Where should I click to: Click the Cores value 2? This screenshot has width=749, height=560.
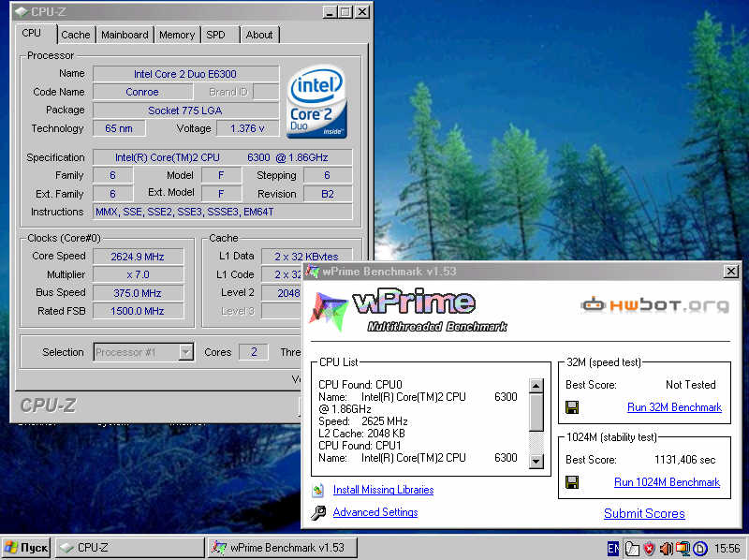tap(254, 352)
